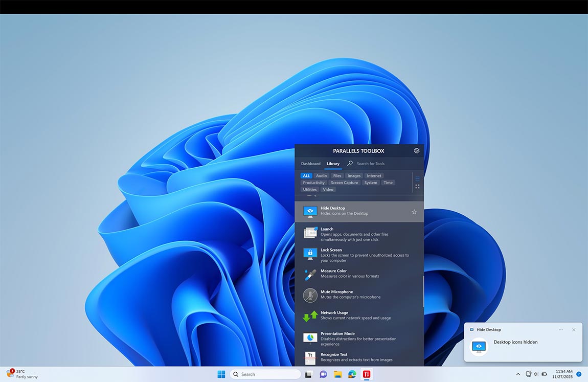This screenshot has height=382, width=588.
Task: Switch to the Dashboard tab
Action: coord(310,164)
